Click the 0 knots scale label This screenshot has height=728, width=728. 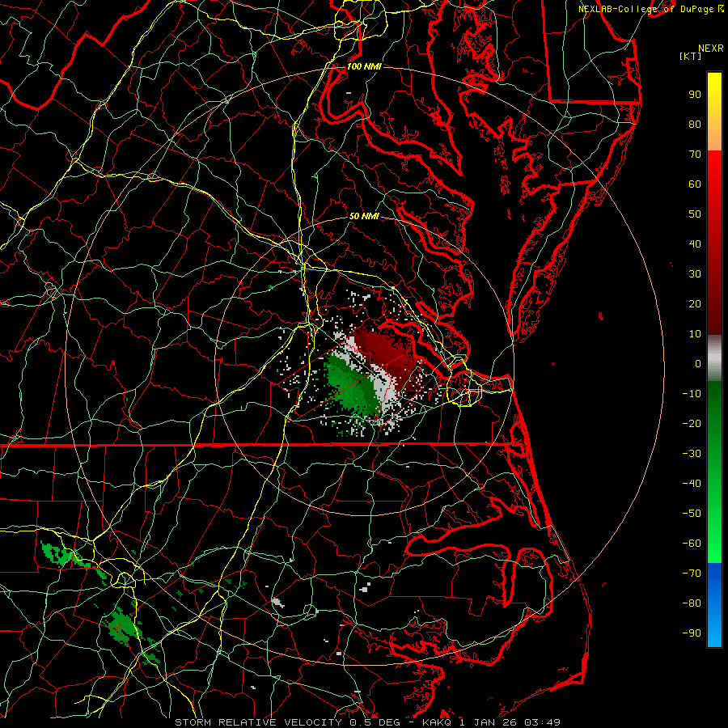click(698, 364)
